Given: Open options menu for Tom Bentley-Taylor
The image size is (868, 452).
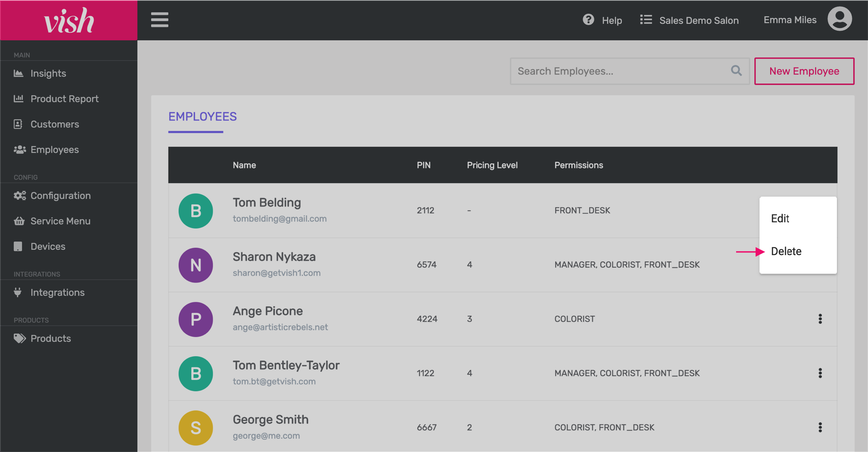Looking at the screenshot, I should [820, 373].
